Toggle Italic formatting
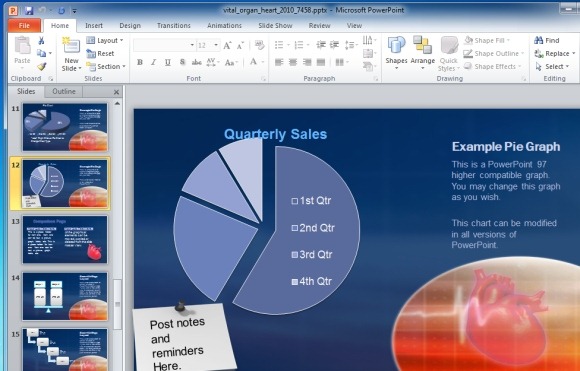Screen dimensions: 580x371 pyautogui.click(x=154, y=62)
